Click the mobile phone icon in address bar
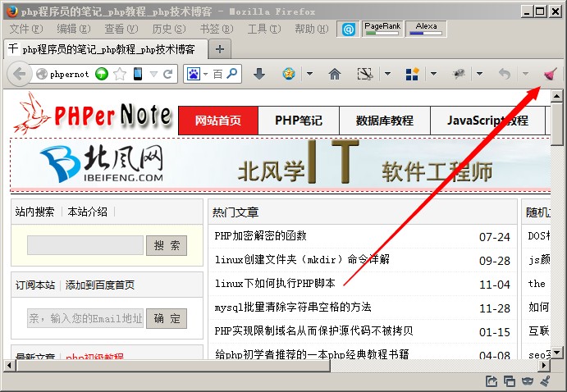The height and width of the screenshot is (392, 567). (138, 74)
